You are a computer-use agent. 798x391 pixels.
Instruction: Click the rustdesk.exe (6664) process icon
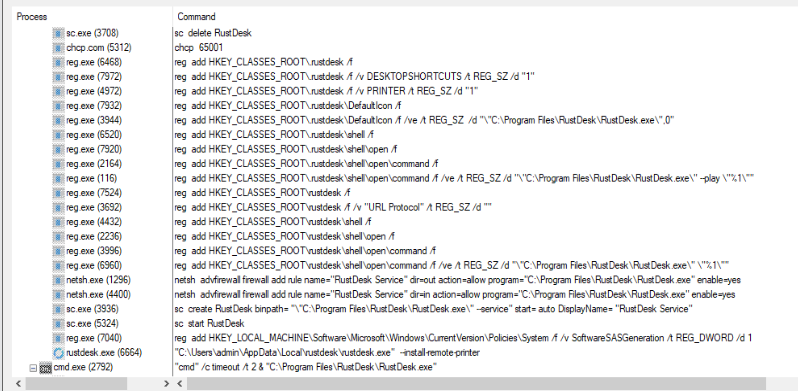coord(59,353)
